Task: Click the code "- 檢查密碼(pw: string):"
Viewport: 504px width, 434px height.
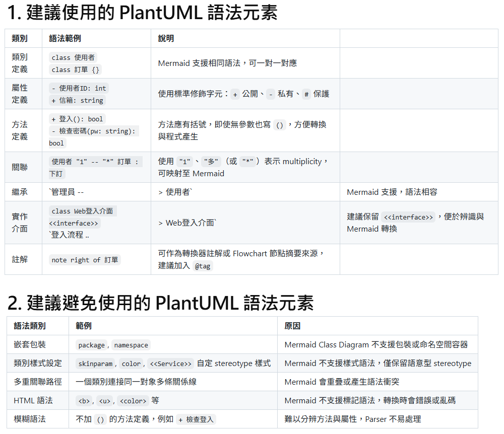Action: click(94, 131)
